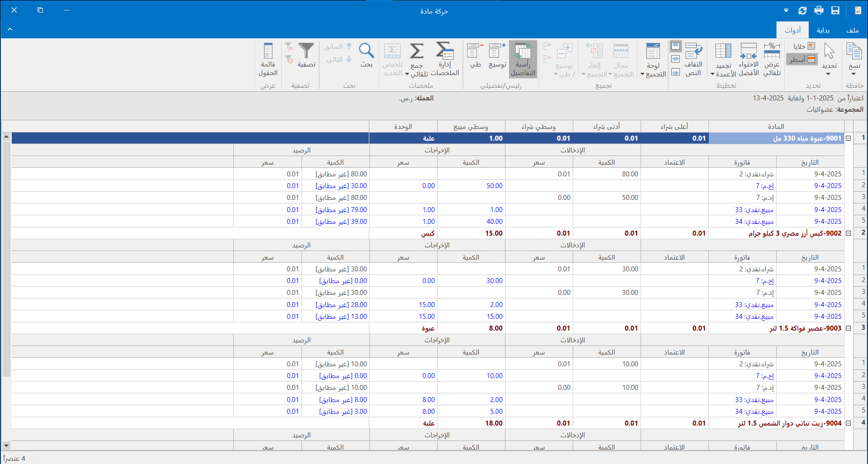The image size is (868, 464).
Task: Switch to the بداية ribbon tab
Action: point(823,30)
